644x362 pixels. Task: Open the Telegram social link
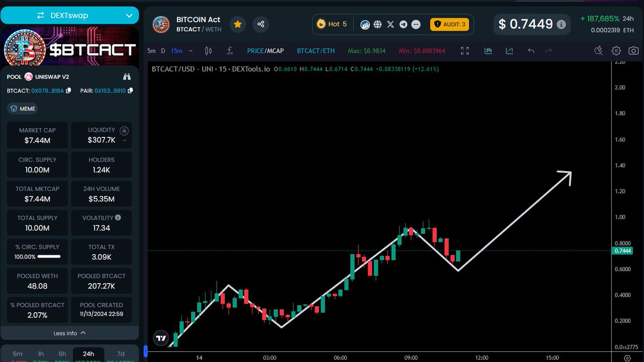point(403,24)
